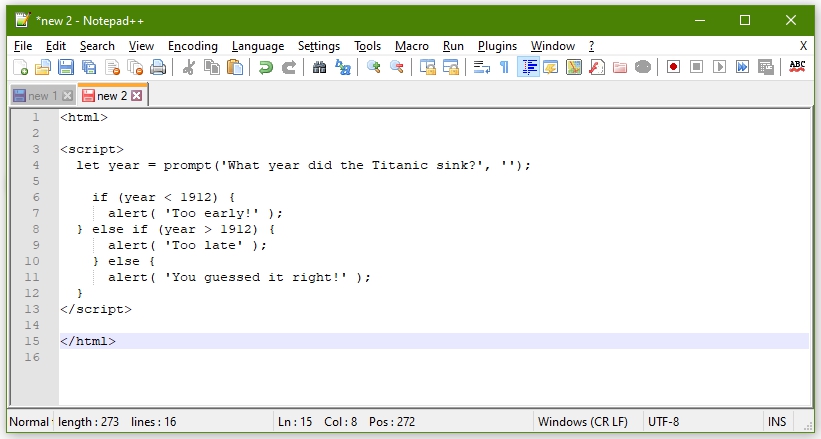Viewport: 821px width, 439px height.
Task: Click the Save All icon
Action: (x=88, y=67)
